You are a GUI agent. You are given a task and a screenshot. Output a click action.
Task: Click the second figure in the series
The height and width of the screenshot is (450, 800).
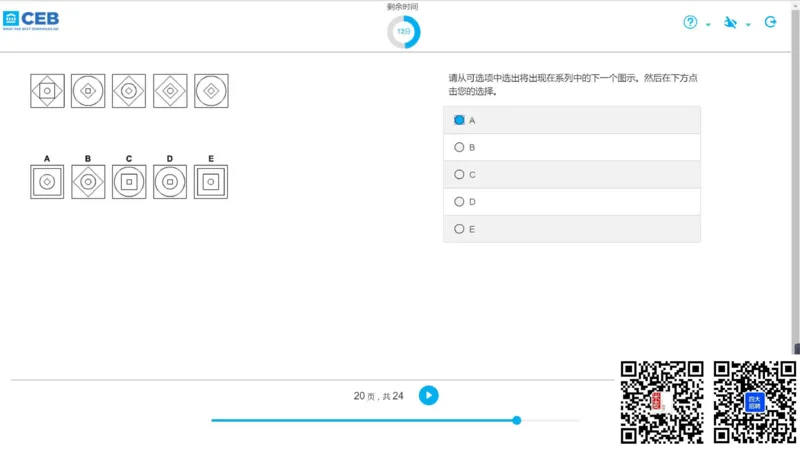pos(88,91)
